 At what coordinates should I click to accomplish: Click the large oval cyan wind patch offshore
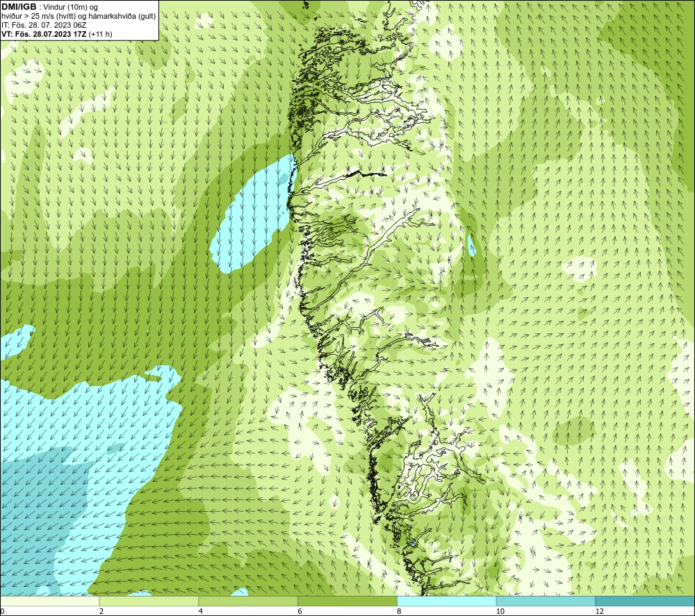pos(253,215)
